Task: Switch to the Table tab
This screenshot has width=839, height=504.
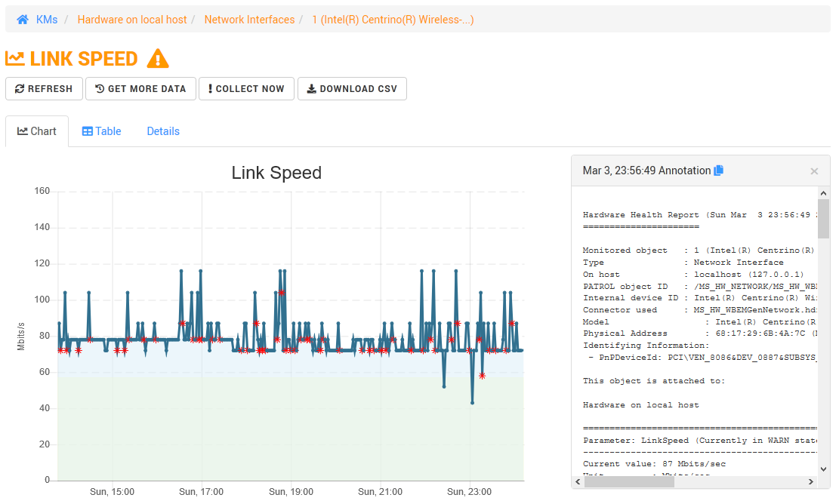Action: tap(101, 131)
